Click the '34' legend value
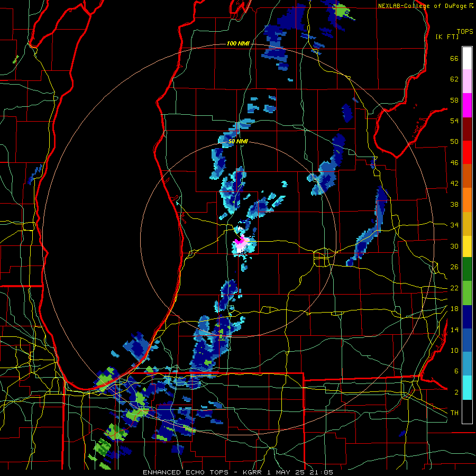 click(x=454, y=225)
